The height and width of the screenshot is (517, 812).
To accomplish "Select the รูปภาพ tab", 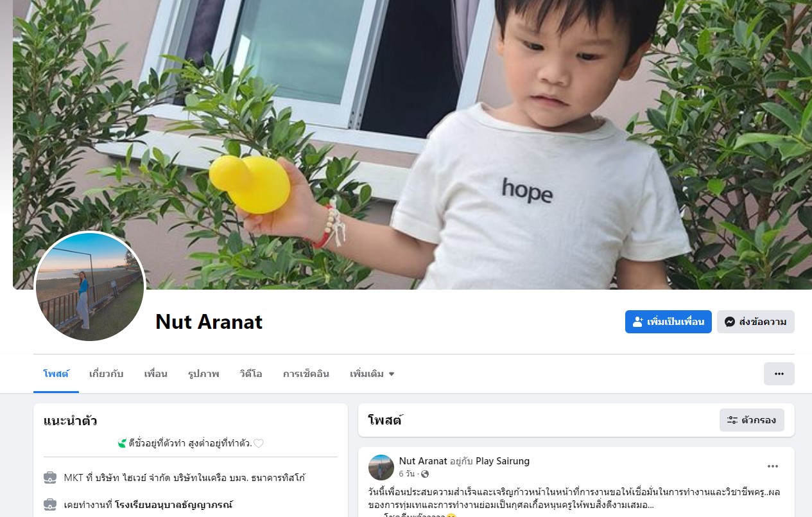I will (x=203, y=374).
